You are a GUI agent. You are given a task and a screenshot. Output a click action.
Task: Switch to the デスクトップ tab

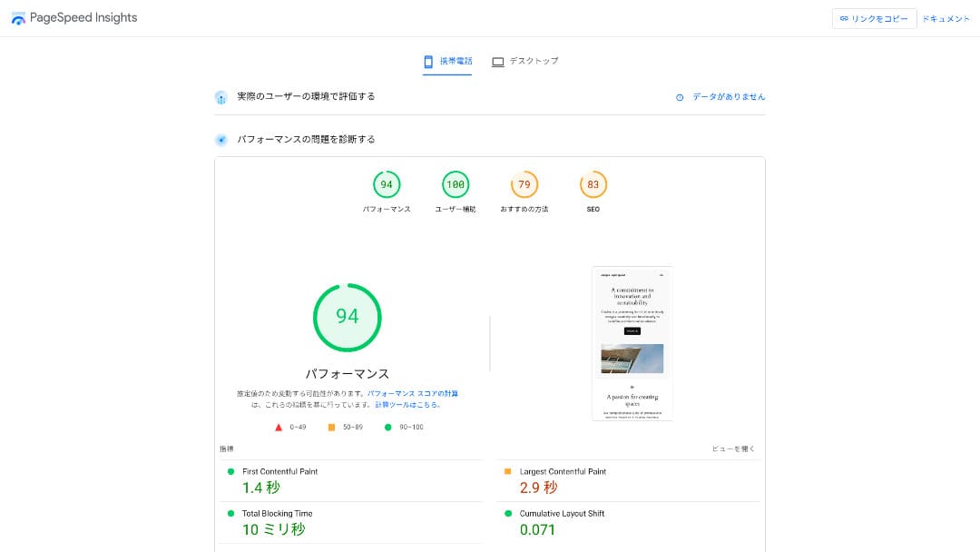pyautogui.click(x=524, y=62)
